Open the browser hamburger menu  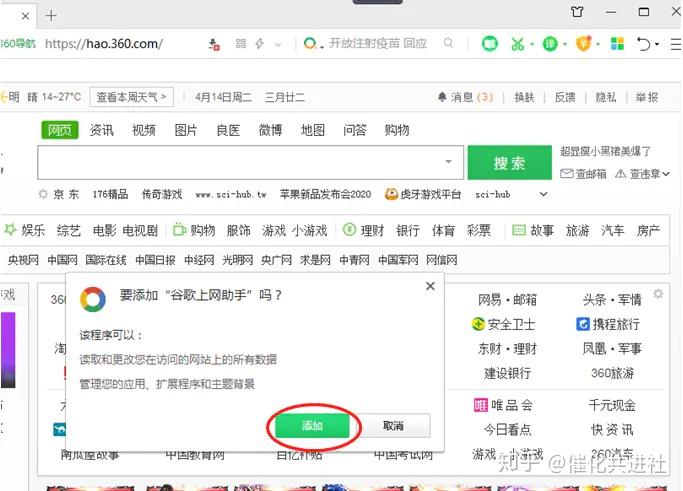pyautogui.click(x=676, y=44)
